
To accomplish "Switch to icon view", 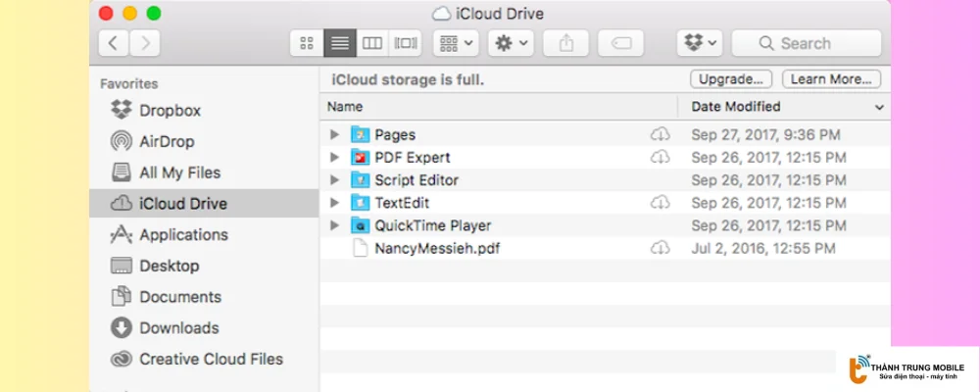I will [306, 43].
